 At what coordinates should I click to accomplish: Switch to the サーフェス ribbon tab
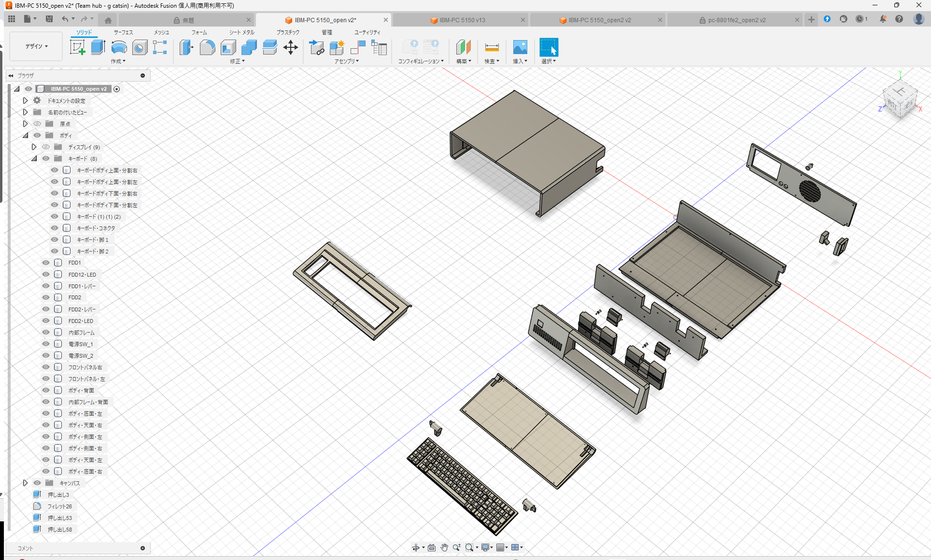pyautogui.click(x=123, y=32)
